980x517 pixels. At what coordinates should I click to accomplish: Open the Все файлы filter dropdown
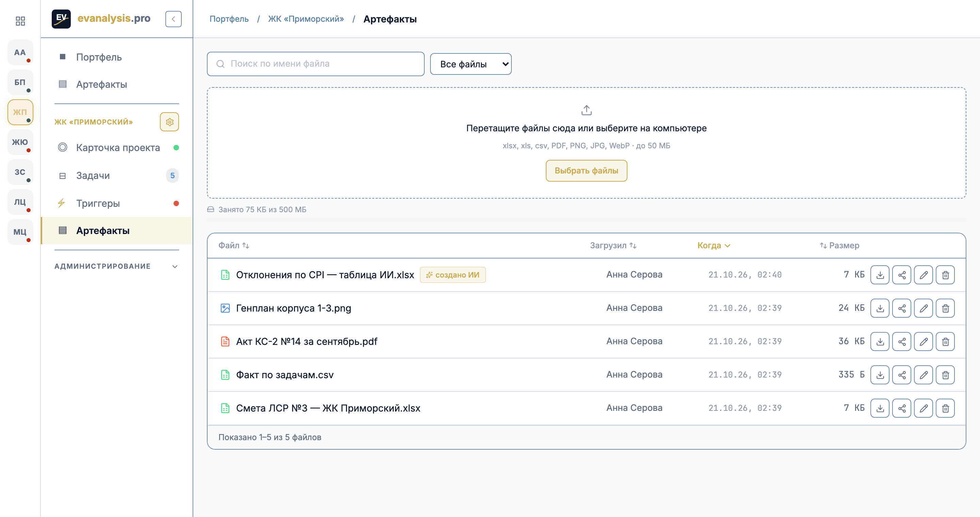(471, 64)
